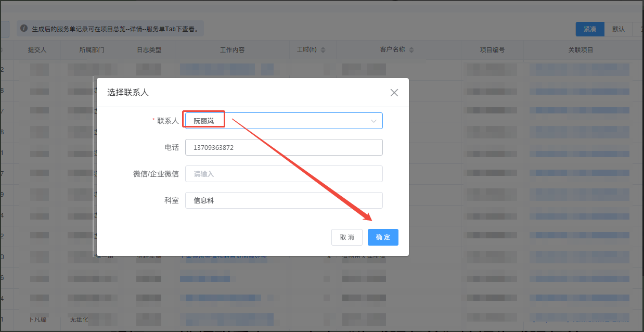The width and height of the screenshot is (644, 332).
Task: Click the 关联项目 column header
Action: [581, 50]
